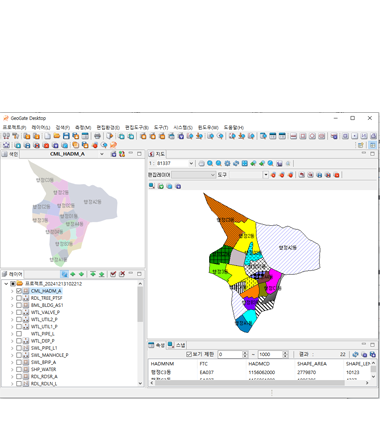Image resolution: width=382 pixels, height=430 pixels.
Task: Click the save (floppy disk) toolbar icon
Action: [x=66, y=136]
